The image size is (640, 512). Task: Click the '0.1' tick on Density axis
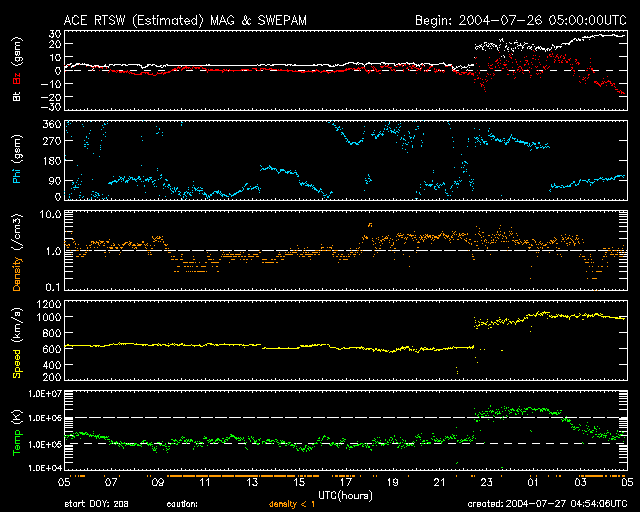(x=53, y=287)
